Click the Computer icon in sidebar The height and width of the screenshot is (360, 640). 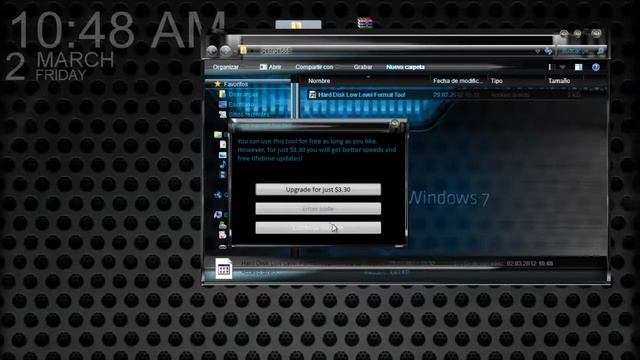tap(218, 215)
